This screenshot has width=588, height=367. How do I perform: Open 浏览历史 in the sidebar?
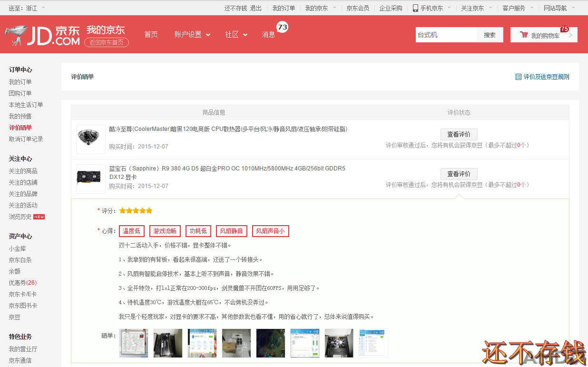coord(20,217)
